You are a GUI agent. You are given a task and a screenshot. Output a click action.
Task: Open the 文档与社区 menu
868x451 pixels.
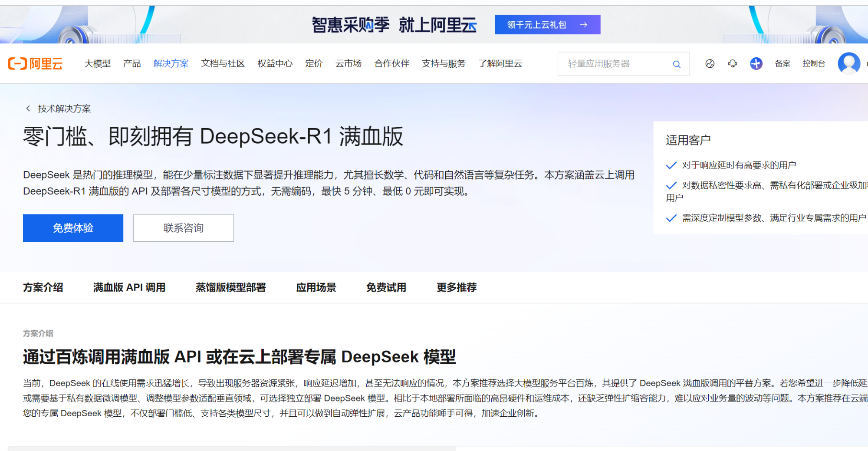click(x=223, y=64)
